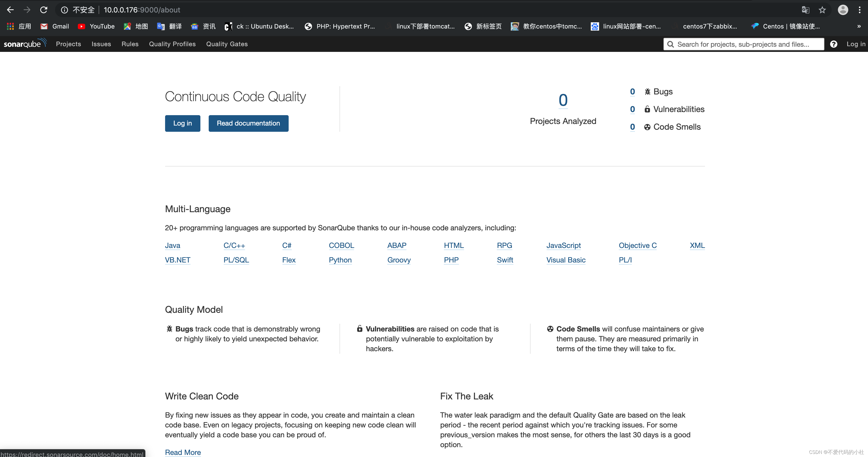Click the browser forward arrow
The image size is (868, 457).
pyautogui.click(x=27, y=10)
